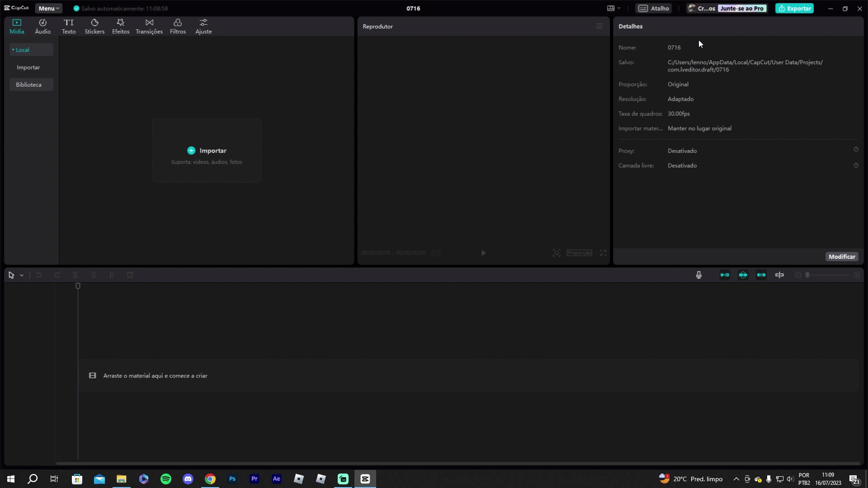Expand the selection tool mode dropdown
Screen dimensions: 868x488
22,275
